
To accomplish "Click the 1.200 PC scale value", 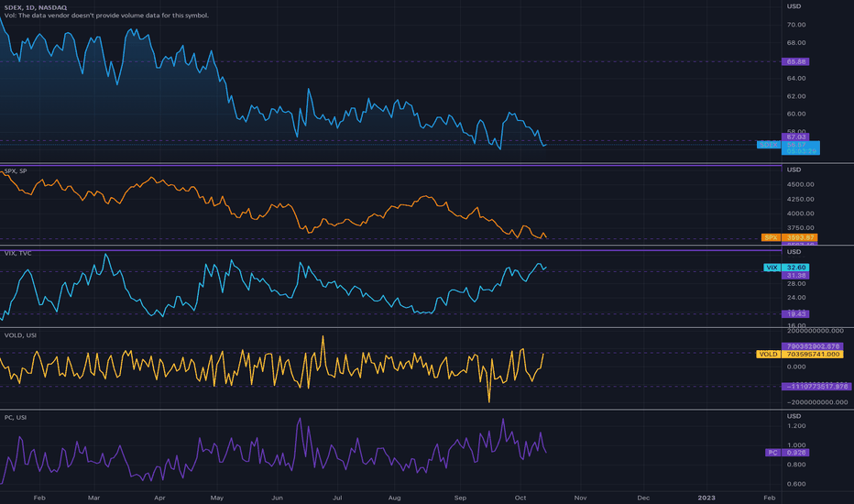I will (x=795, y=426).
